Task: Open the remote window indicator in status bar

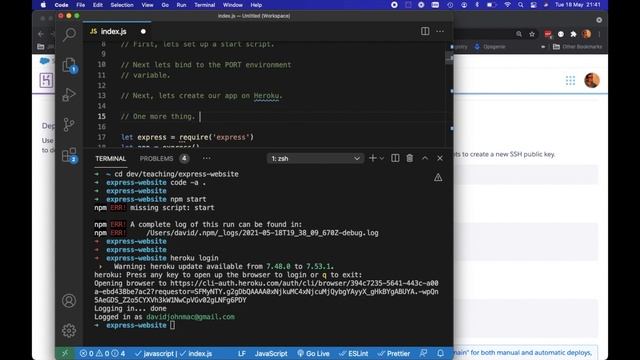Action: point(65,353)
